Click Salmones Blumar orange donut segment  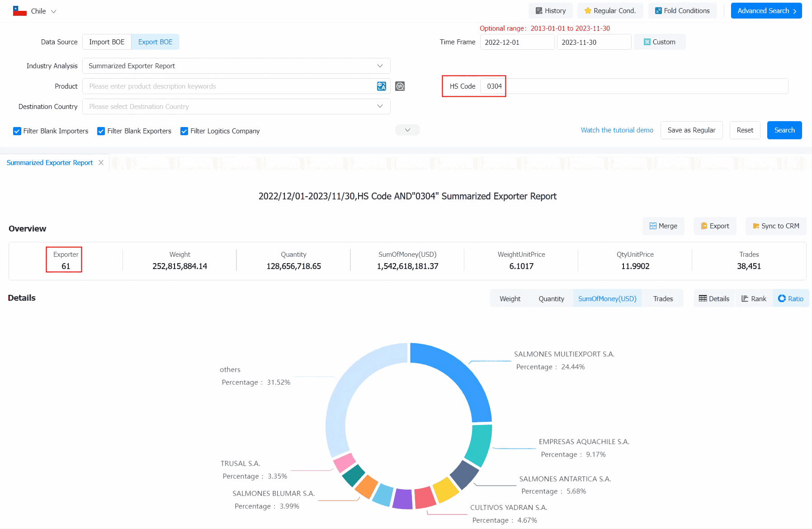click(x=366, y=486)
